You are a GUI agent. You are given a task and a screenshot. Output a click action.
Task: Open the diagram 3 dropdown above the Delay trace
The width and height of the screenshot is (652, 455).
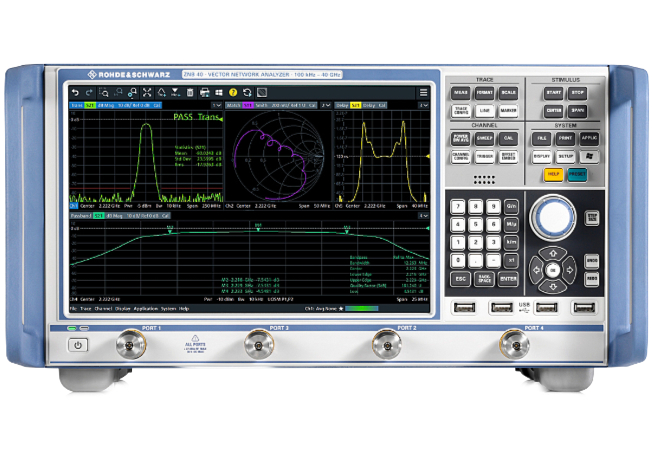pos(424,105)
